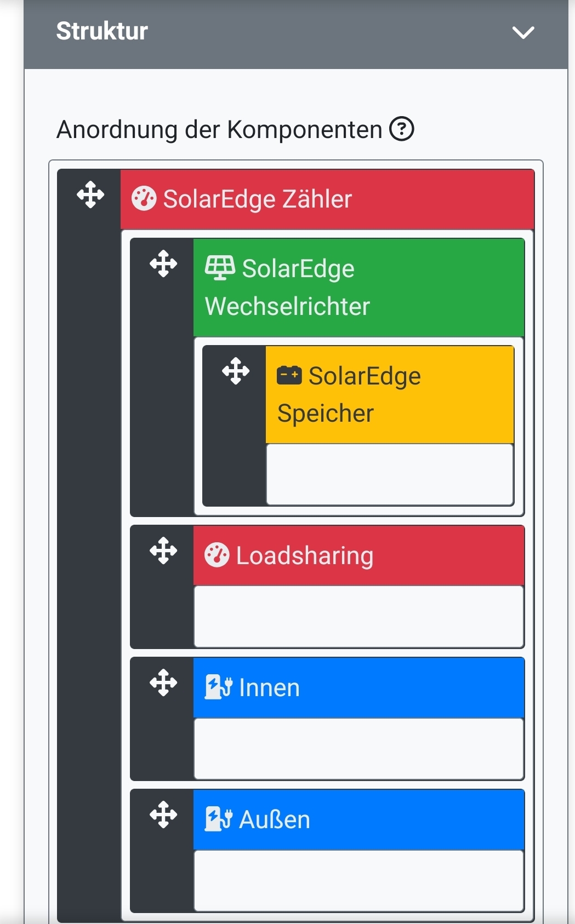
Task: Click the move handle of SolarEdge Wechselrichter
Action: coord(163,263)
